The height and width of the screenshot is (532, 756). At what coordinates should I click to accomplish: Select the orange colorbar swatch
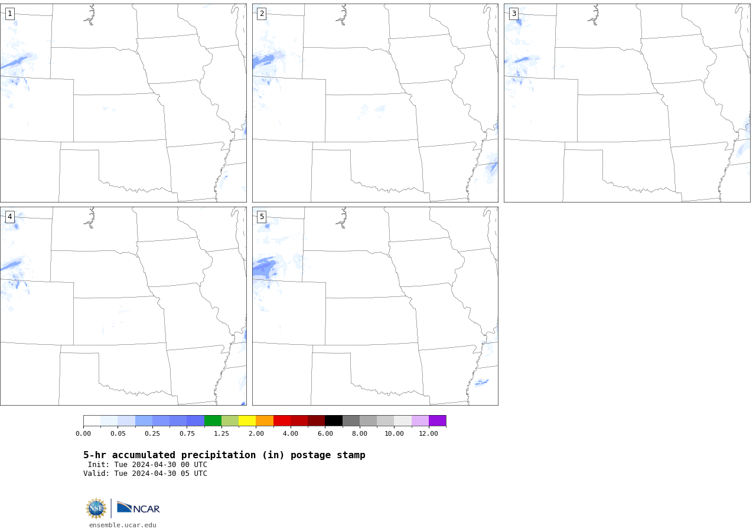265,421
